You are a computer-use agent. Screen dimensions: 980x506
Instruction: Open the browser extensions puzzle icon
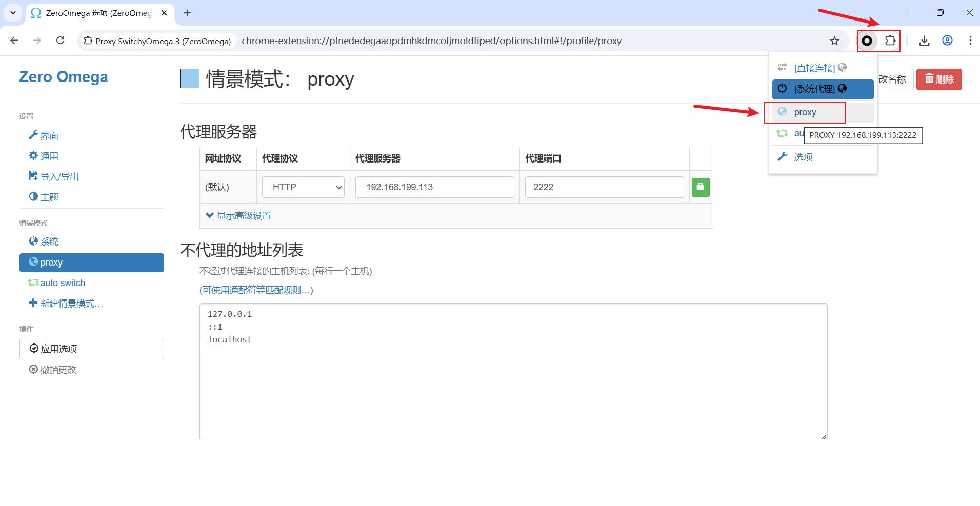click(x=891, y=41)
